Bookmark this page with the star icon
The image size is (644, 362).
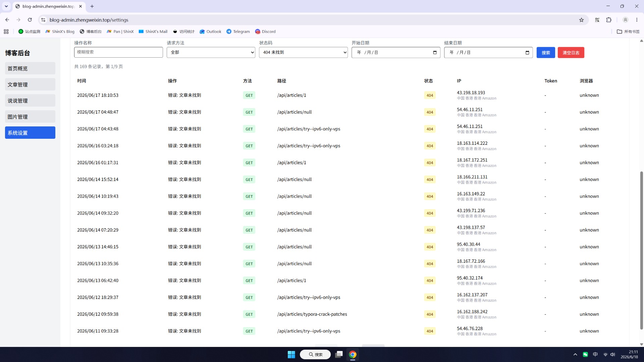tap(581, 20)
